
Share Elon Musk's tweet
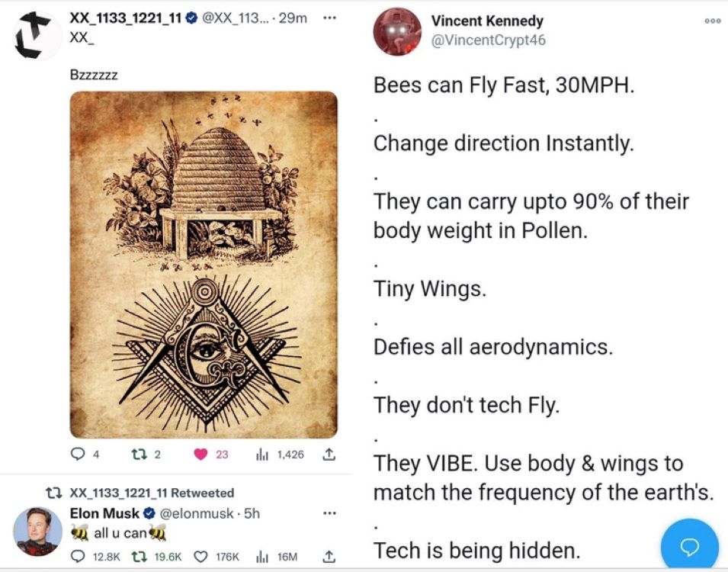(x=329, y=556)
